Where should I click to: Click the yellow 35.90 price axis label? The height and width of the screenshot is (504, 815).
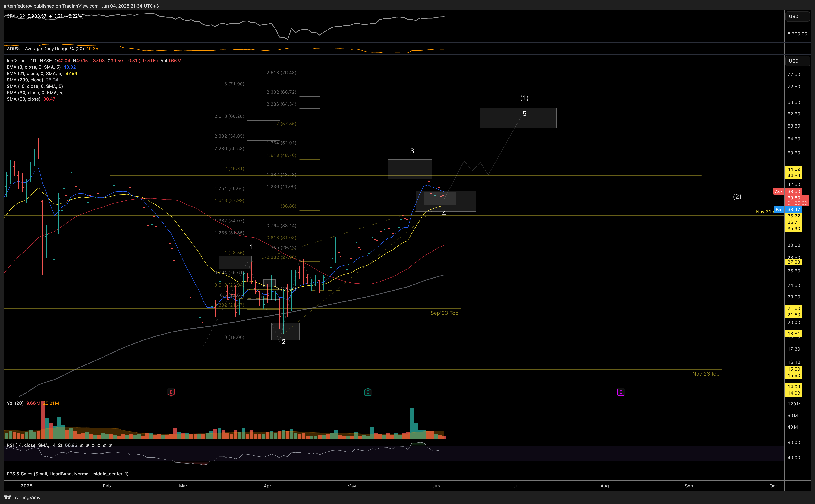click(x=794, y=229)
